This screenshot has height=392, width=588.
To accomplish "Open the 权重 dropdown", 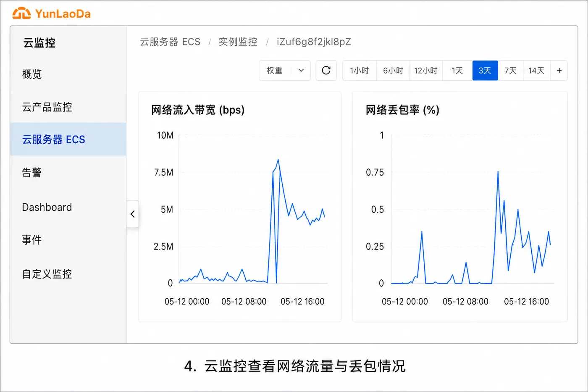I will 285,71.
